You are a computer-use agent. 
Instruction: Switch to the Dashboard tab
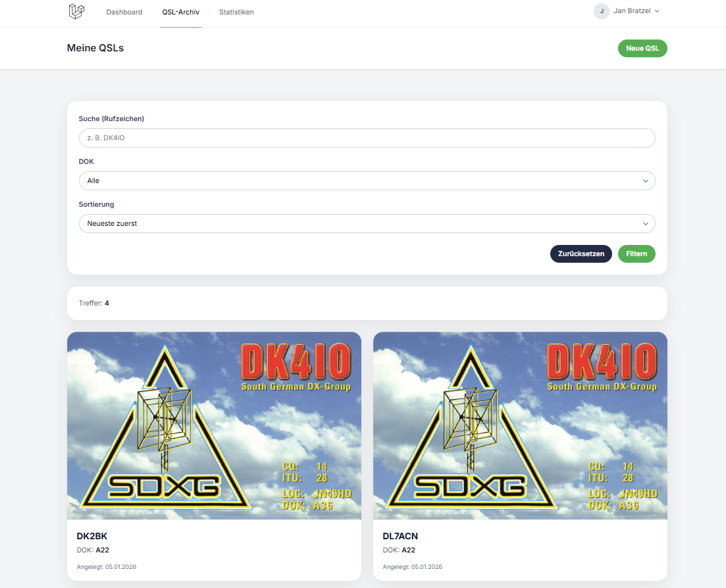tap(124, 11)
